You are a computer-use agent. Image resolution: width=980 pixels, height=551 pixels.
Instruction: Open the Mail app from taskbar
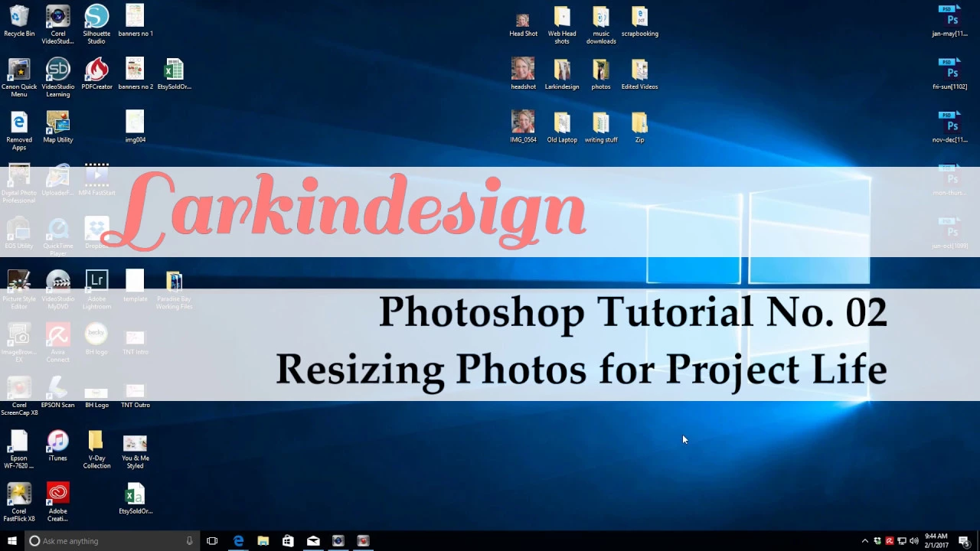(313, 541)
